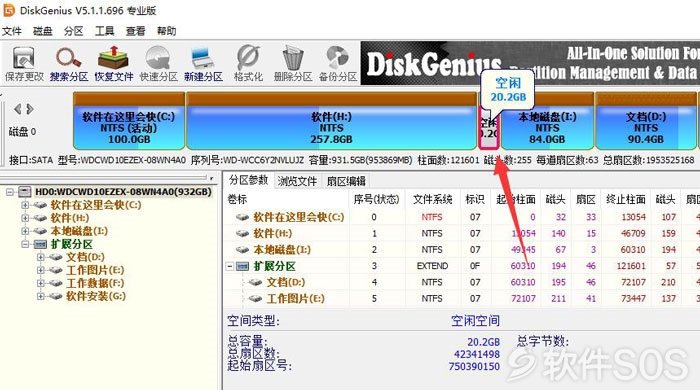Click the 格式化 toolbar icon

point(248,63)
